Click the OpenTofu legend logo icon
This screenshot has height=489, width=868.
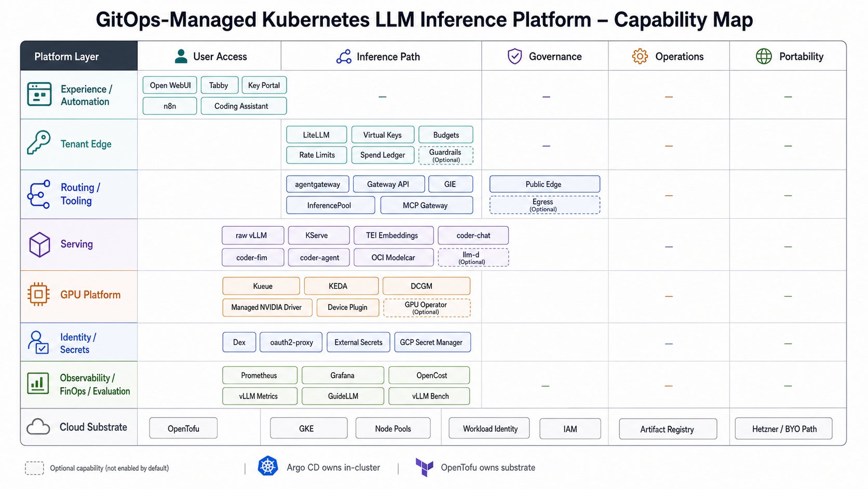coord(424,467)
